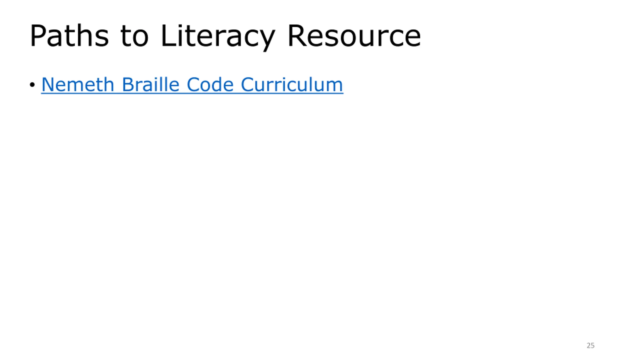The width and height of the screenshot is (644, 362).
Task: Click the letter d in Code
Action: 217,84
